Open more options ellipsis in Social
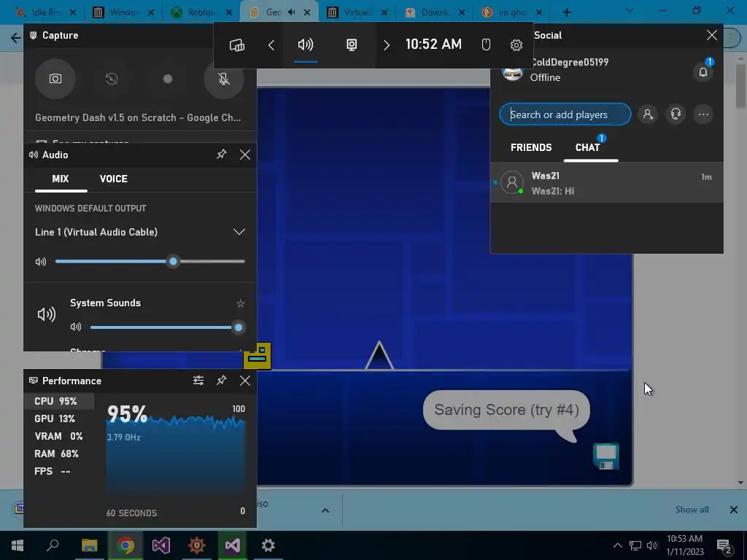Image resolution: width=747 pixels, height=560 pixels. tap(703, 114)
